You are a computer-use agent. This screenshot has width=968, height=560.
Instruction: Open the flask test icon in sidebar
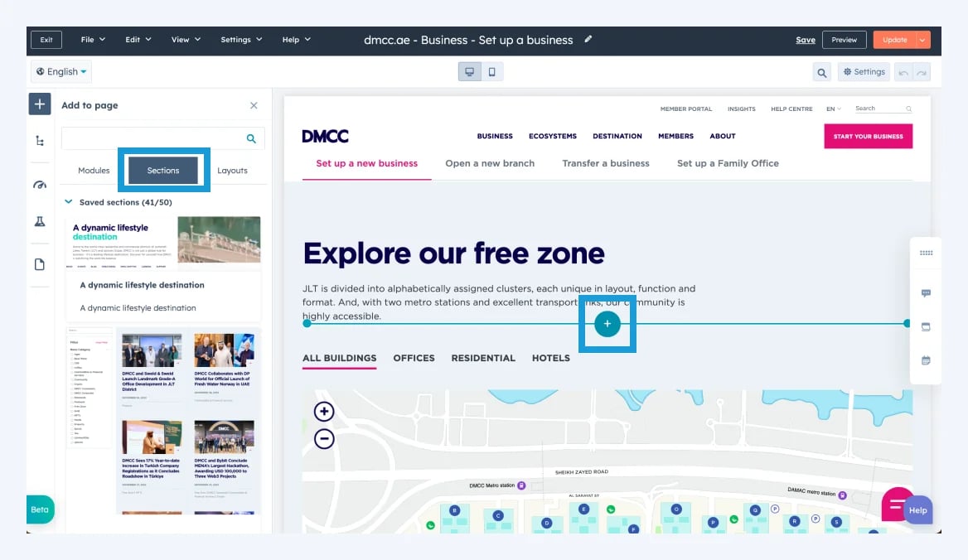pos(40,221)
